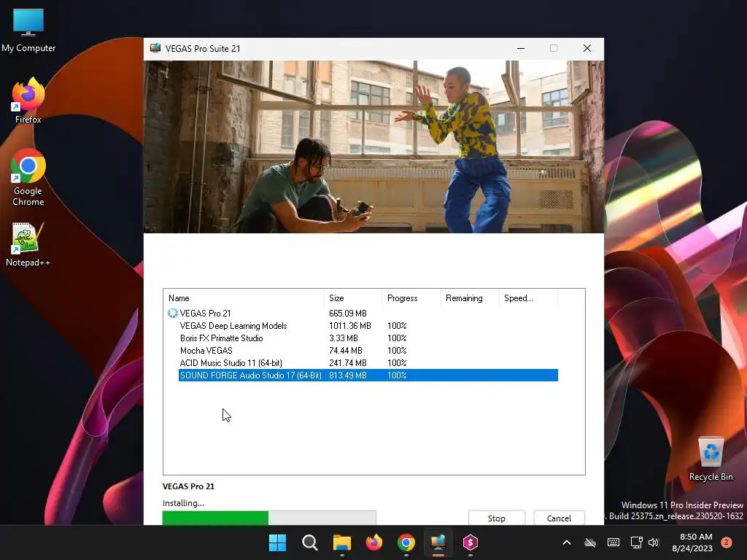Image resolution: width=747 pixels, height=560 pixels.
Task: Open File Explorer from the taskbar
Action: [341, 542]
